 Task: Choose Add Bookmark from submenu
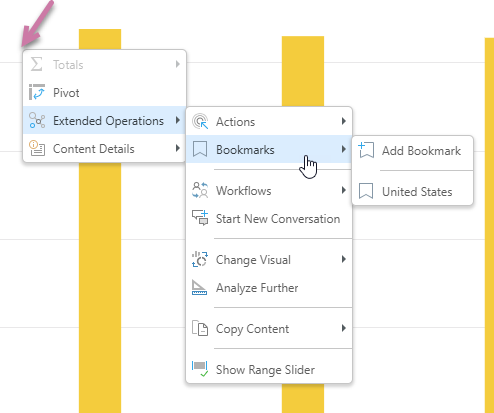(x=413, y=151)
